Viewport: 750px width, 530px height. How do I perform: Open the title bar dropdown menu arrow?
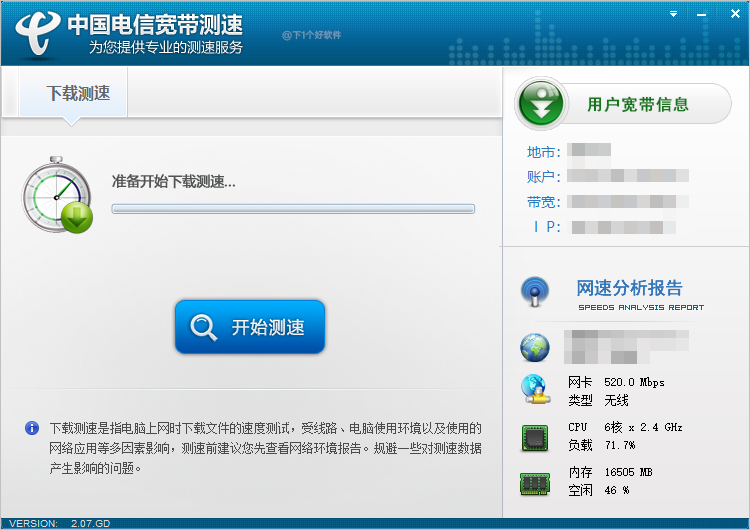[673, 14]
